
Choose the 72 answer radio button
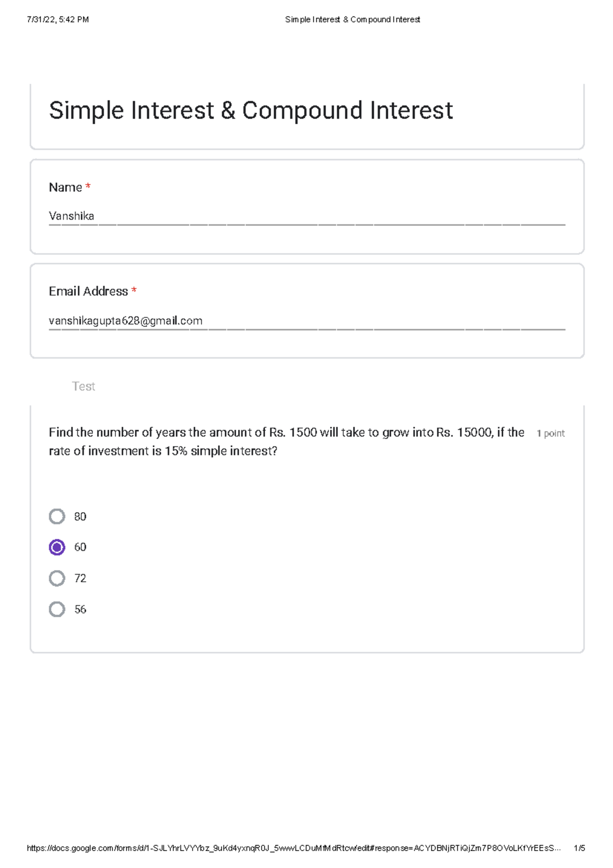tap(57, 578)
